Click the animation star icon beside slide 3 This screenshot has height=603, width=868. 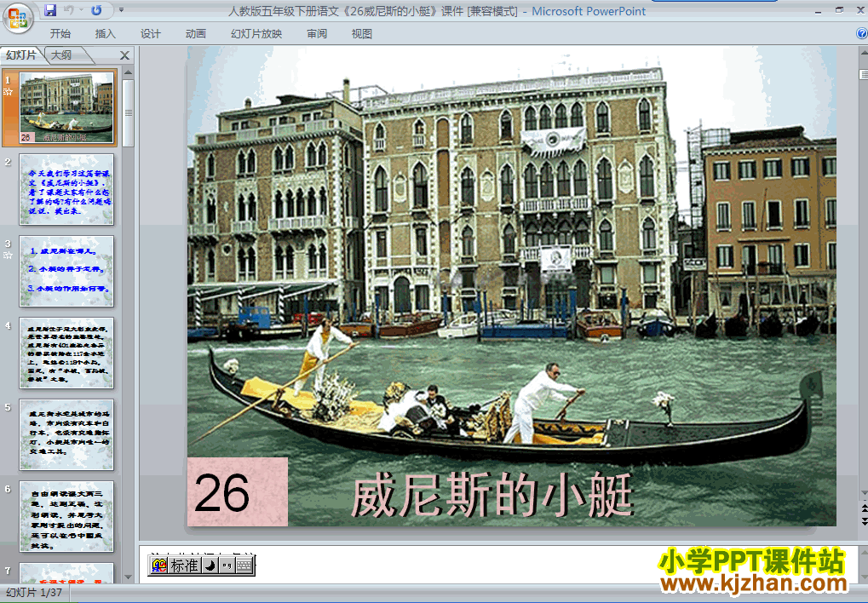8,256
